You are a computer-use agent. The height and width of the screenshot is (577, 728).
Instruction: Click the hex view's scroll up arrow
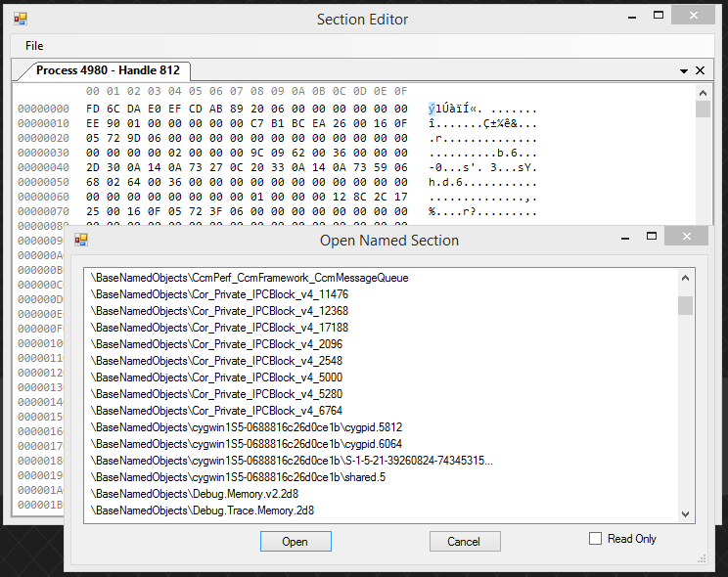click(703, 93)
